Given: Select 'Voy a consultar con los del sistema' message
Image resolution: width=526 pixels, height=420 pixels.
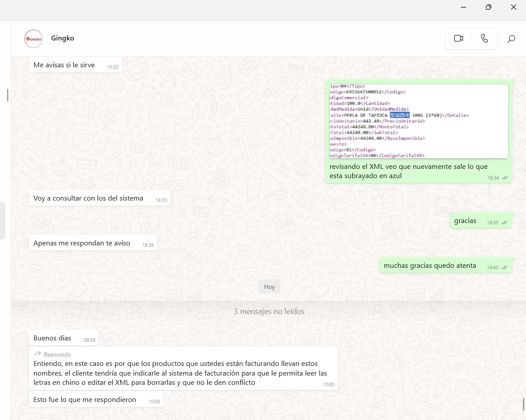Looking at the screenshot, I should 88,198.
